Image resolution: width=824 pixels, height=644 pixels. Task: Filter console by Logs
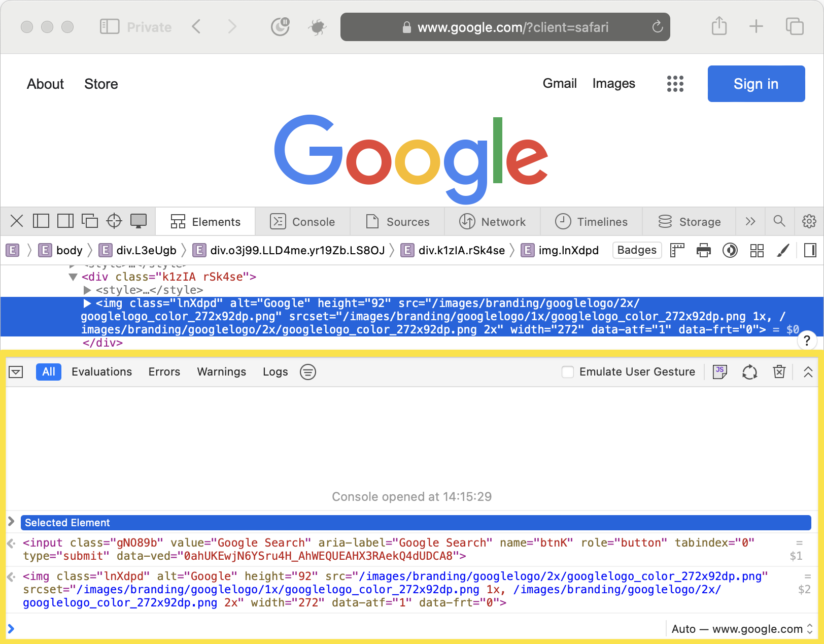276,372
